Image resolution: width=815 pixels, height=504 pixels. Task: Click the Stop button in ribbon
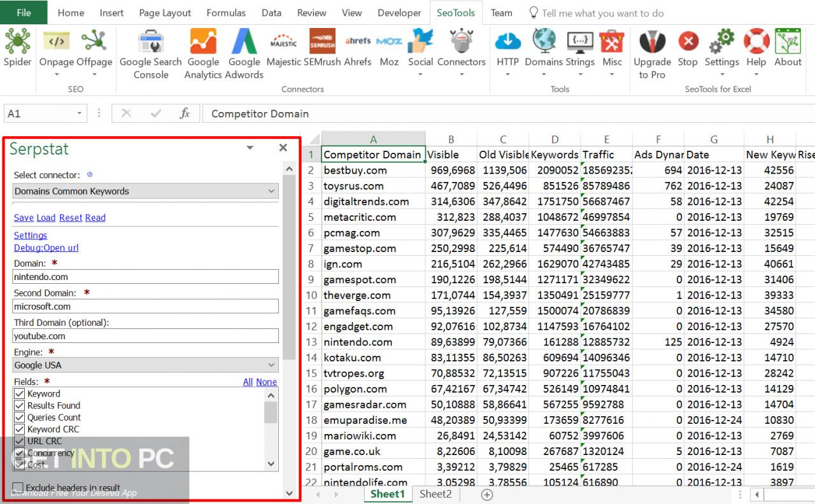tap(688, 49)
